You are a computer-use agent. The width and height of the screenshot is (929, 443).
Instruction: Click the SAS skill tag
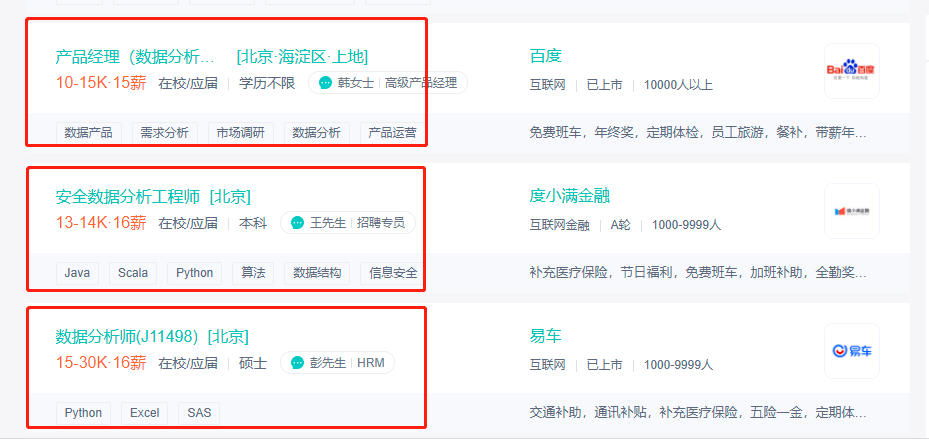[x=198, y=413]
